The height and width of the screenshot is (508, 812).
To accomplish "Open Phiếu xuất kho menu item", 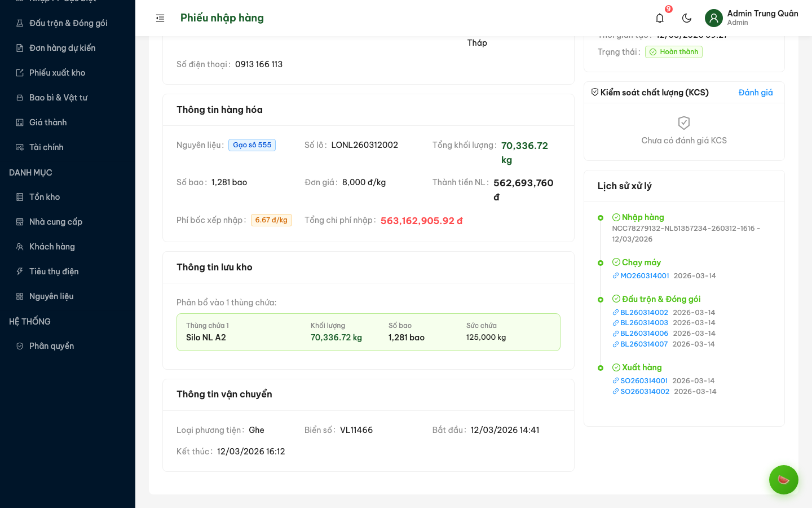I will 57,73.
